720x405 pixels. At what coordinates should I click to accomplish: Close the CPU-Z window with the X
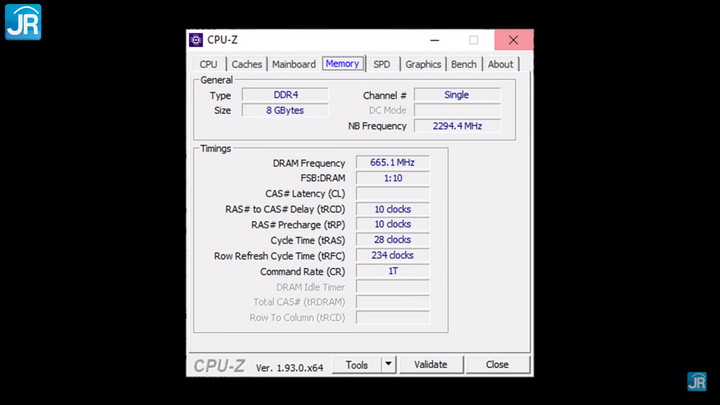tap(513, 40)
